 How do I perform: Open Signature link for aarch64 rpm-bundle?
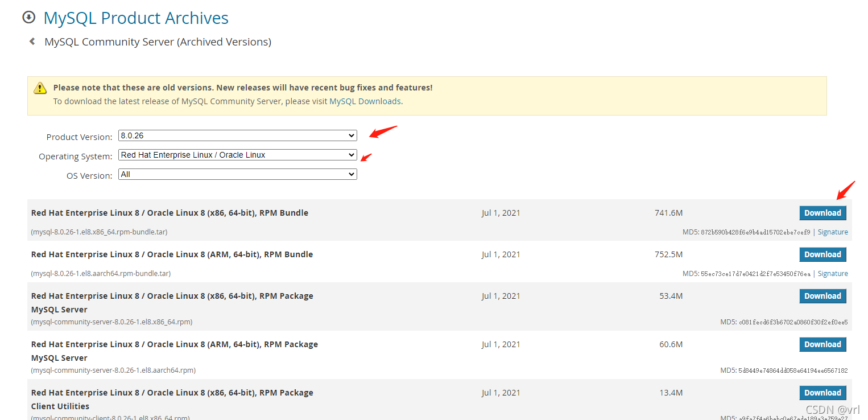coord(833,274)
